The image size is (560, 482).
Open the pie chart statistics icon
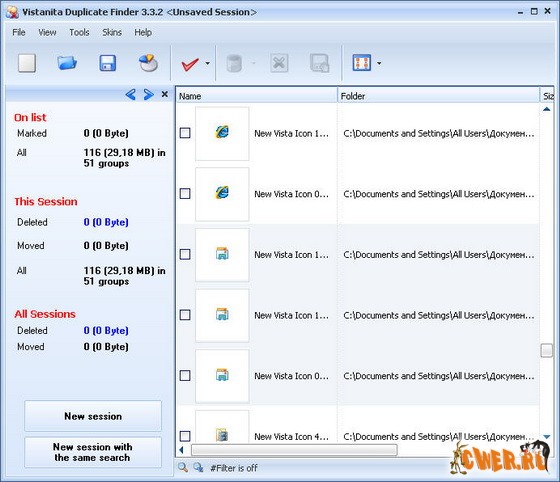pos(148,63)
